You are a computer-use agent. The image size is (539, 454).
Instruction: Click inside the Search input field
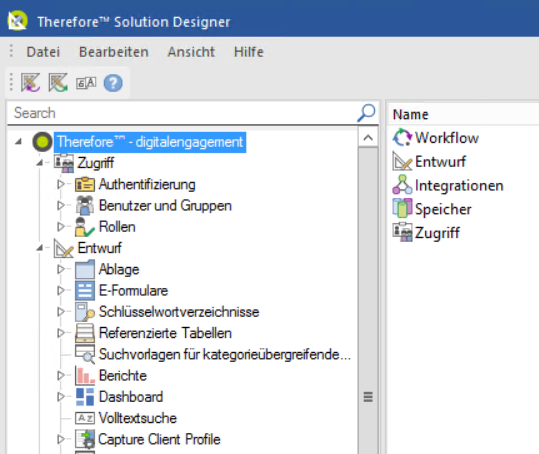pos(182,113)
